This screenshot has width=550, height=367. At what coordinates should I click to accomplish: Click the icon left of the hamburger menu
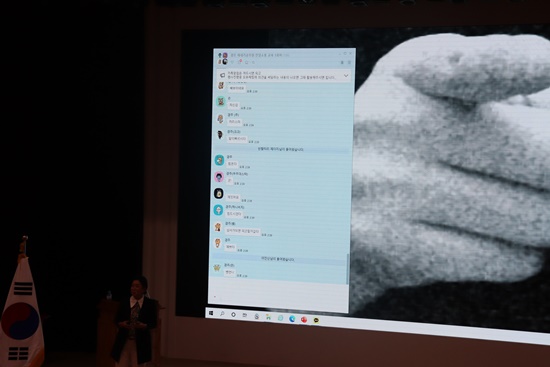(x=342, y=62)
